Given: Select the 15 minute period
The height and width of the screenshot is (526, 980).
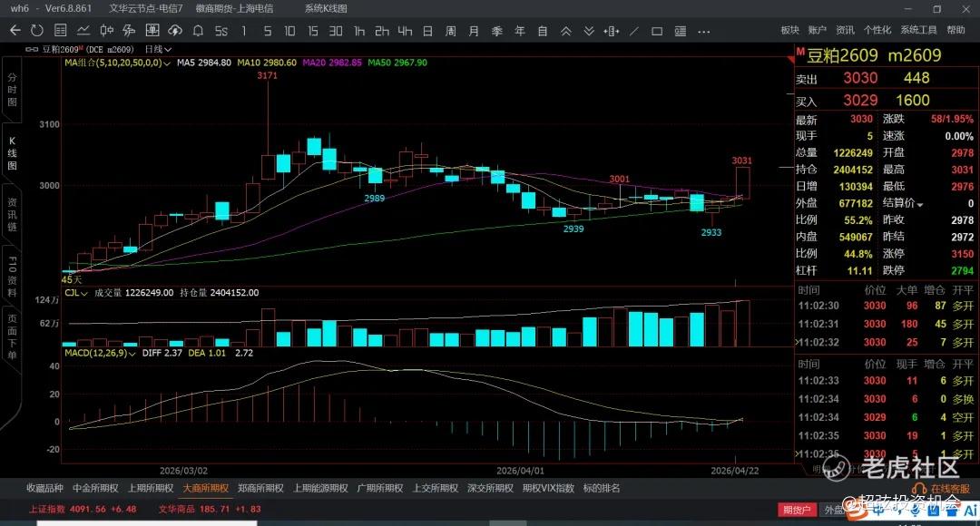Looking at the screenshot, I should 312,31.
